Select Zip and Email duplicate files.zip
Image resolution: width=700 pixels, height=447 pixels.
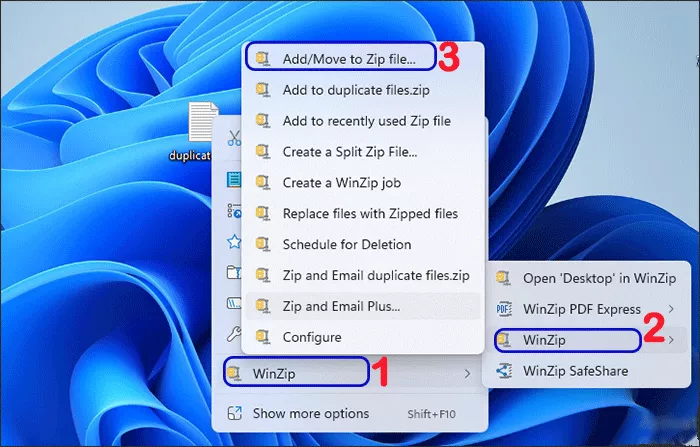pyautogui.click(x=362, y=275)
